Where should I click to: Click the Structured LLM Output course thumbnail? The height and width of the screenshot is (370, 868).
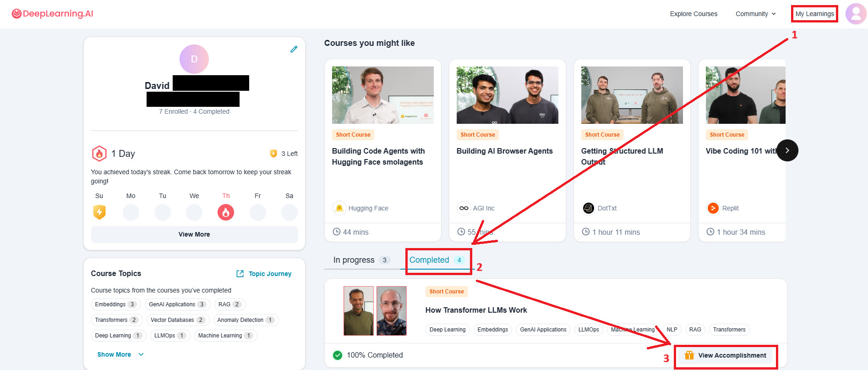tap(632, 95)
